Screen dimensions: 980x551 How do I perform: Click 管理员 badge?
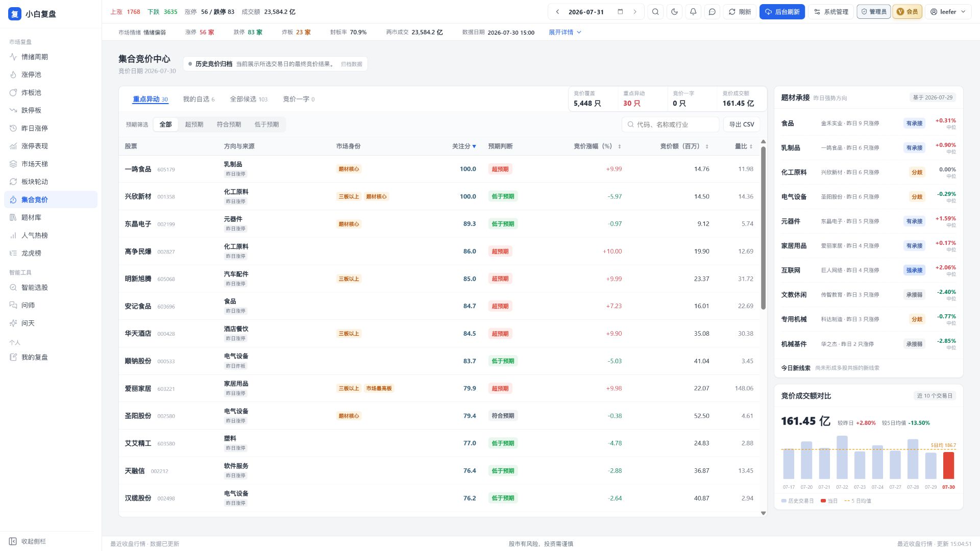coord(874,12)
